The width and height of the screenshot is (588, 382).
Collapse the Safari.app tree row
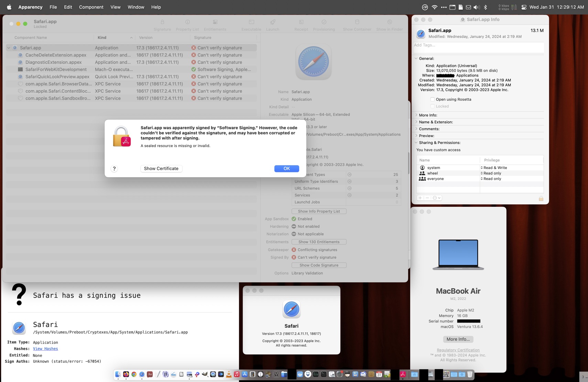tap(9, 48)
